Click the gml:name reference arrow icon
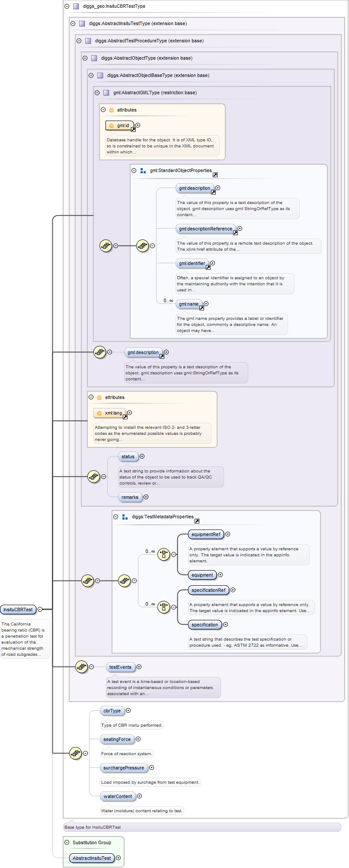 click(x=202, y=308)
